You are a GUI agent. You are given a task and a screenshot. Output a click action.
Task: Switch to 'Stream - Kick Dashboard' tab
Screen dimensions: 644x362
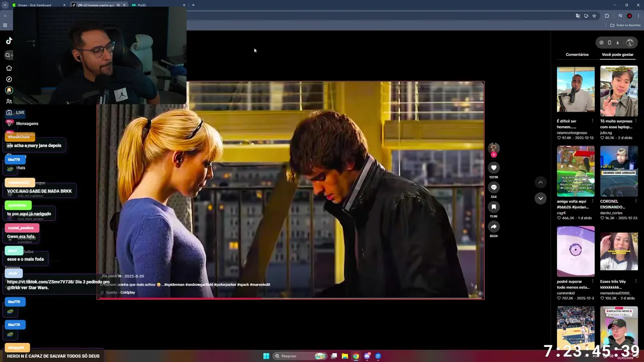39,5
